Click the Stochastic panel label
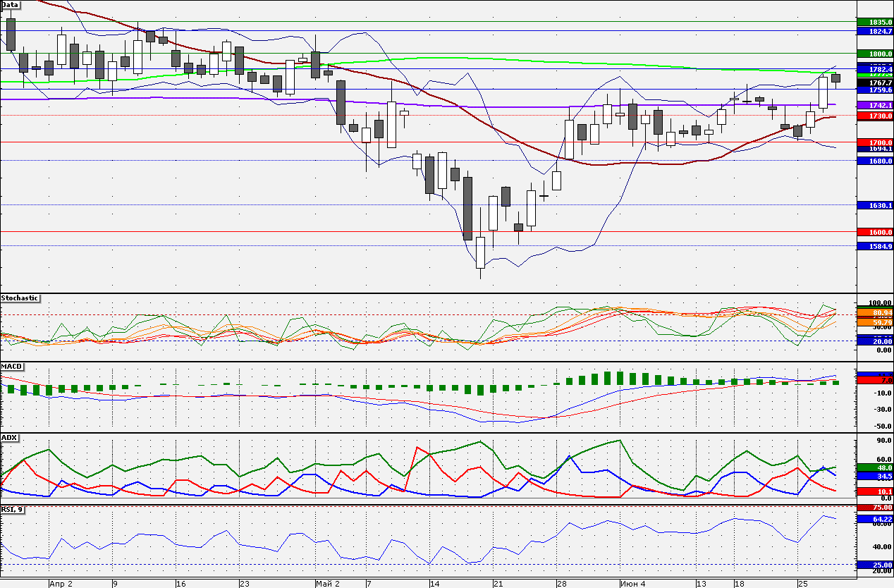 click(x=20, y=298)
